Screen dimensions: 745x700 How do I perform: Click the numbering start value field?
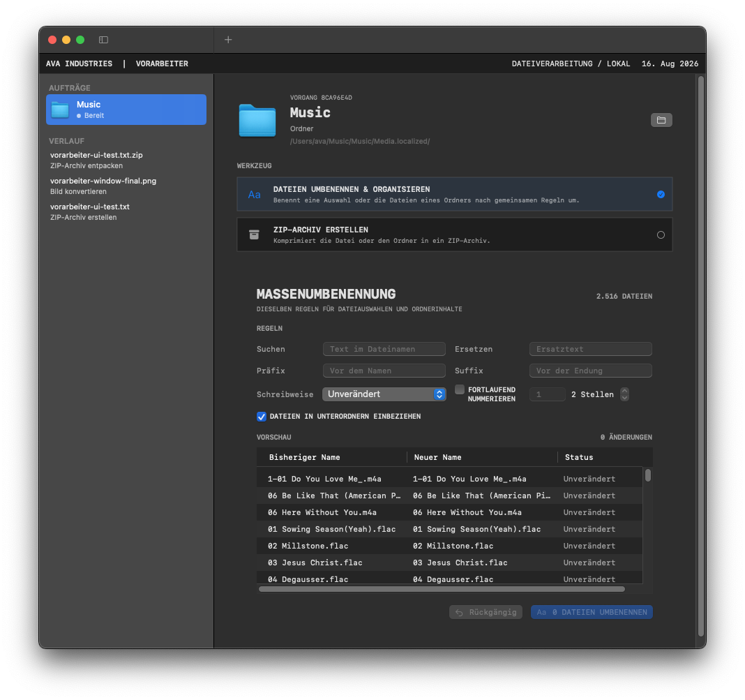tap(548, 394)
